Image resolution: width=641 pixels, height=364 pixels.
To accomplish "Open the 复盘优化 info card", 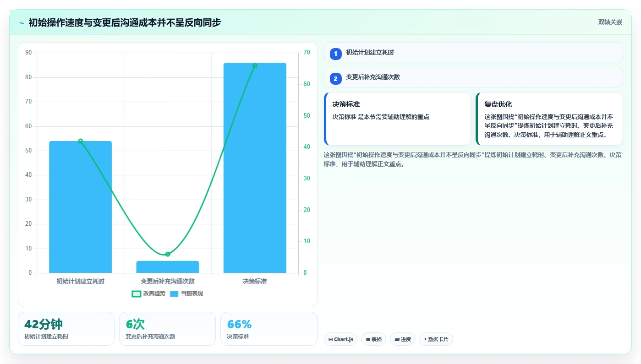I will [549, 119].
